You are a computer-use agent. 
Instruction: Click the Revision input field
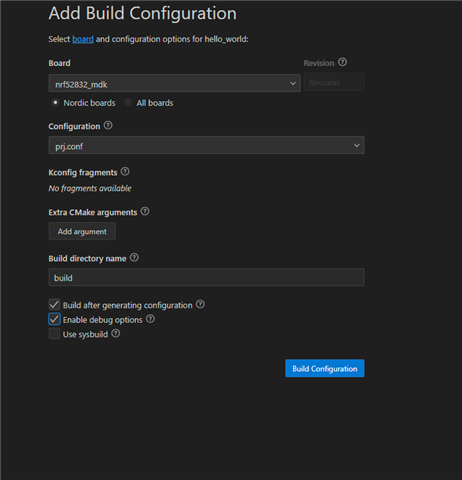334,82
